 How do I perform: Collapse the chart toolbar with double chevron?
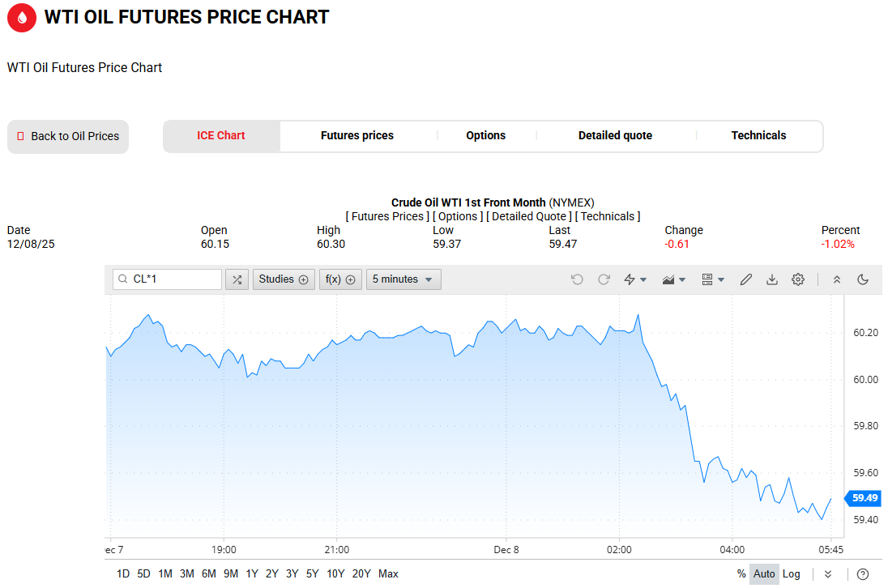[x=837, y=279]
